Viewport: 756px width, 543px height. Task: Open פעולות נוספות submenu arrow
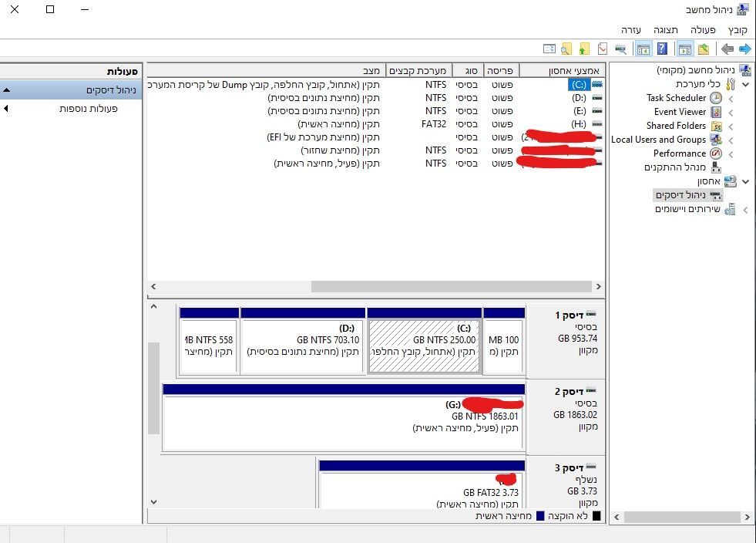tap(5, 108)
